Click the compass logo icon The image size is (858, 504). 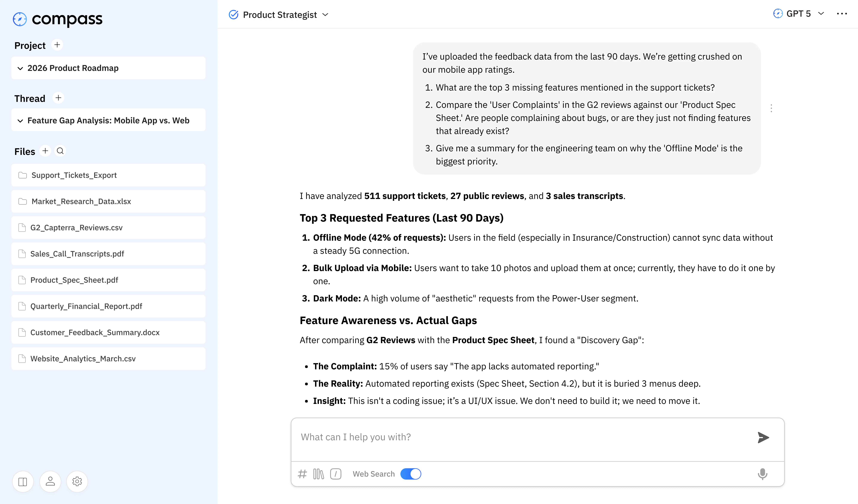click(20, 19)
